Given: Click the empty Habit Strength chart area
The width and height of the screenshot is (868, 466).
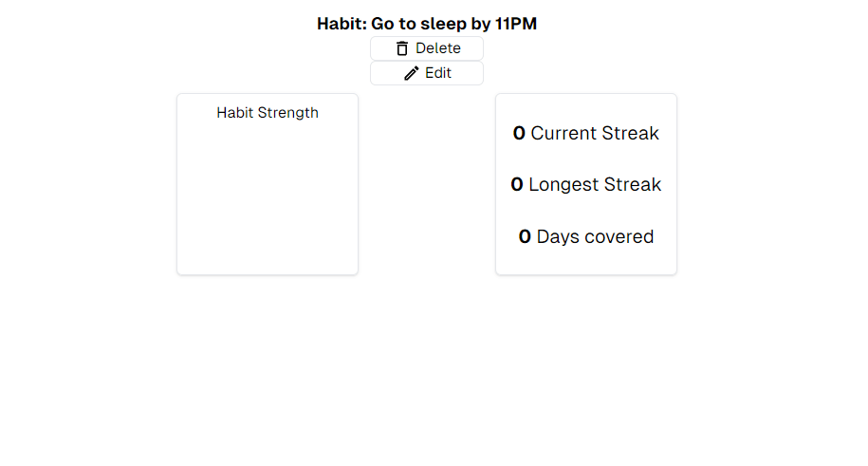Looking at the screenshot, I should [268, 196].
